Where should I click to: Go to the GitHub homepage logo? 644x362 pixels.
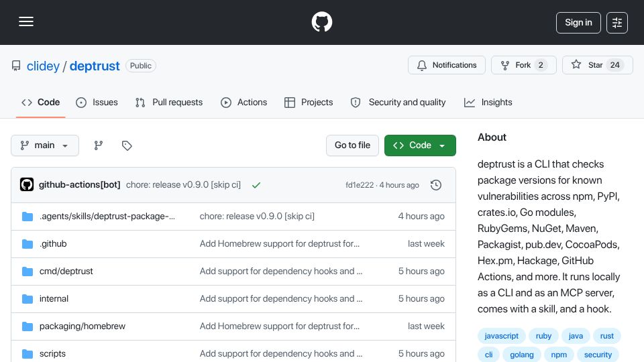(x=321, y=21)
